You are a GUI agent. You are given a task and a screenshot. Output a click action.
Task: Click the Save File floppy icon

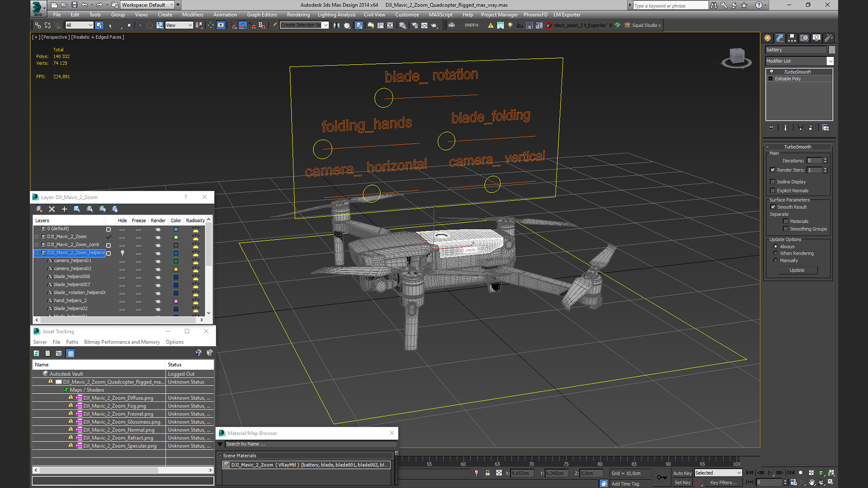74,5
